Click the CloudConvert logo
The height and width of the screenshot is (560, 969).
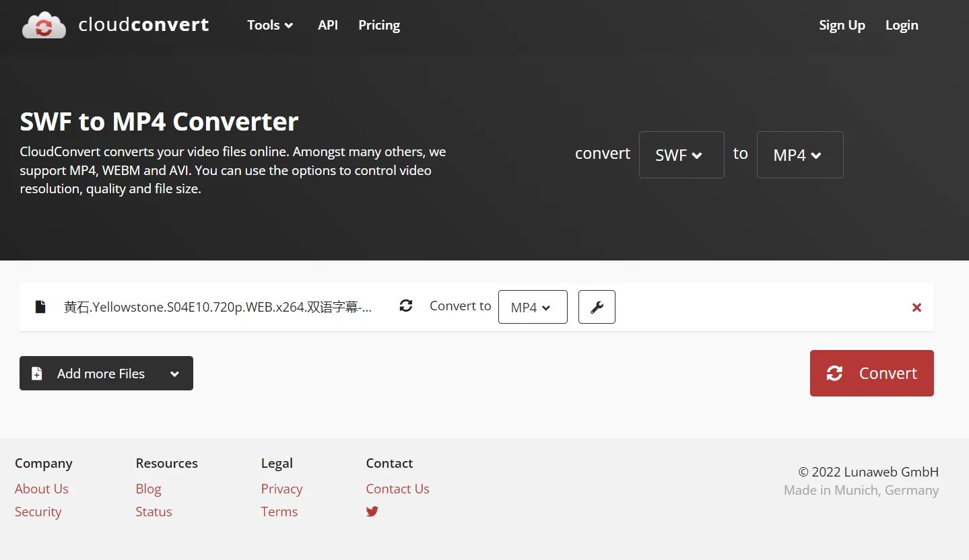(114, 24)
